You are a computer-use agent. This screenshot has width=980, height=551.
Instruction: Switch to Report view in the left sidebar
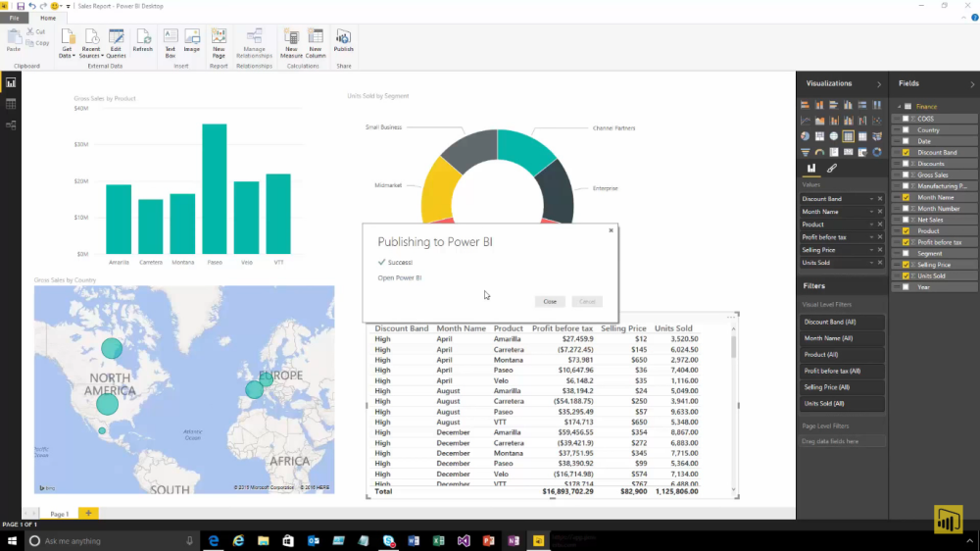click(11, 82)
